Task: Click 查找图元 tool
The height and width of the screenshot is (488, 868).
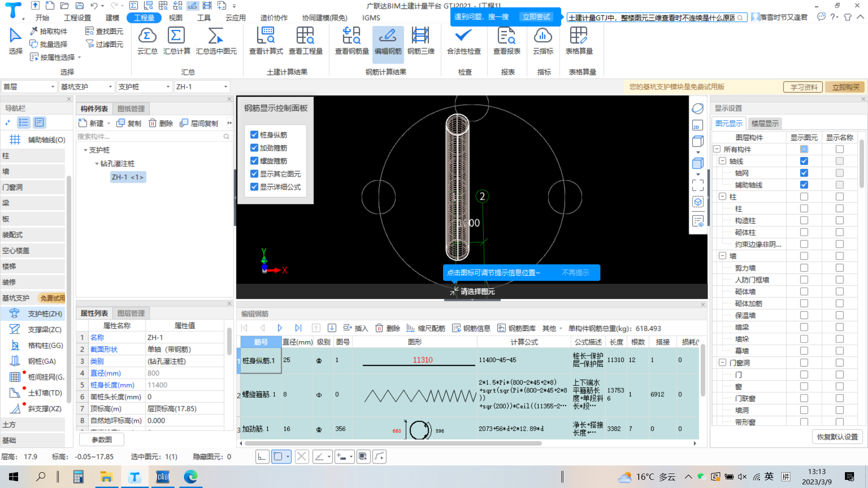Action: coord(104,31)
